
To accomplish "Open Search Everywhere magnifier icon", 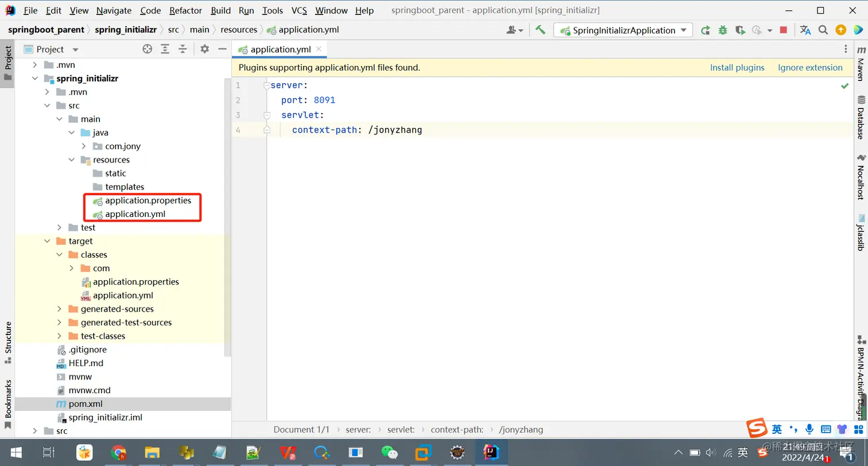I will pos(823,30).
